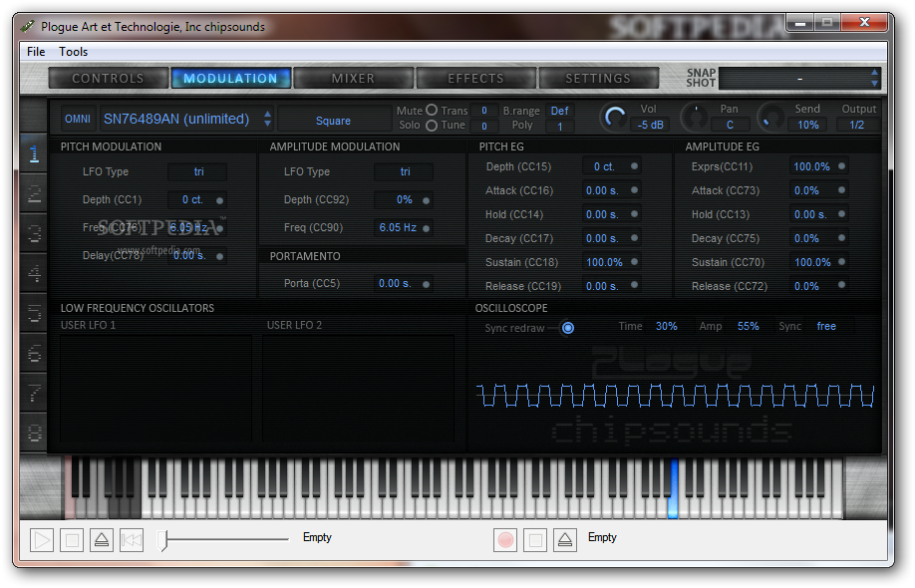This screenshot has width=915, height=588.
Task: Click the chip preset up/down arrows
Action: point(267,119)
